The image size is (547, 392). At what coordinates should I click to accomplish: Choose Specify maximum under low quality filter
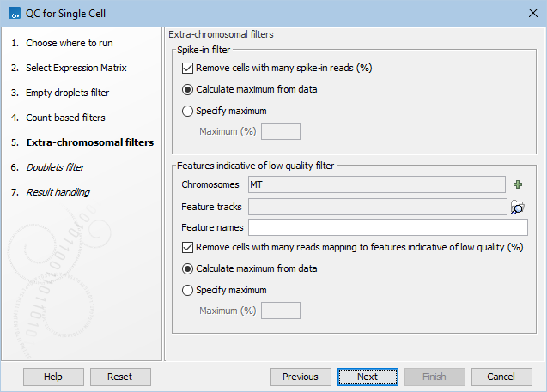pyautogui.click(x=188, y=290)
